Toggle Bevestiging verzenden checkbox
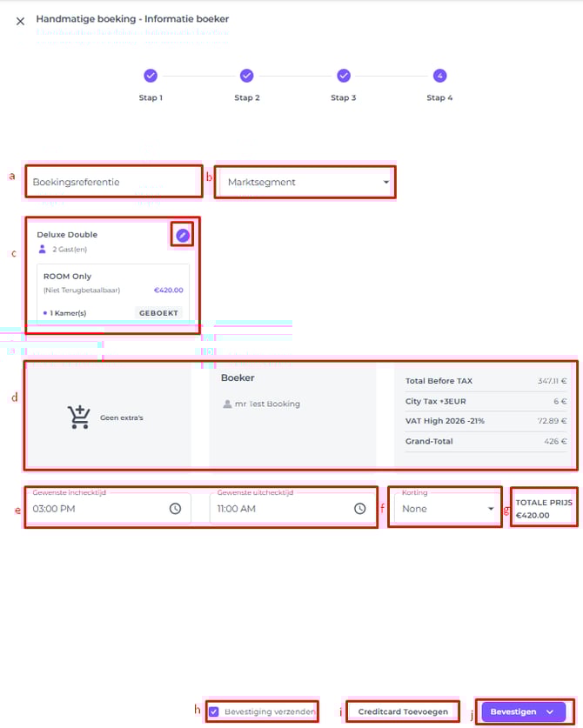 (x=214, y=711)
